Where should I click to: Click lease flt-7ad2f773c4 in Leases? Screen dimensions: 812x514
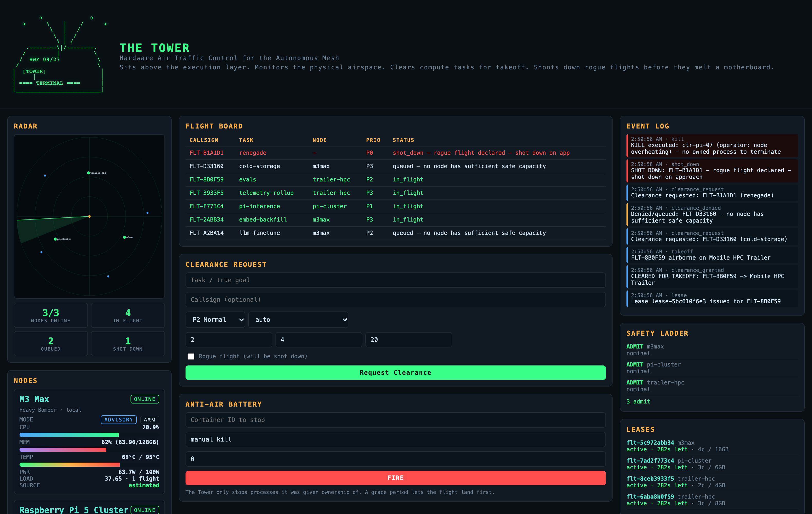[712, 464]
